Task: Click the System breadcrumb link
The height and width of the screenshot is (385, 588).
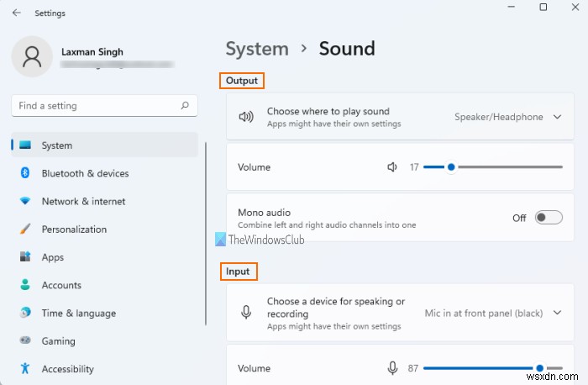Action: pyautogui.click(x=255, y=48)
